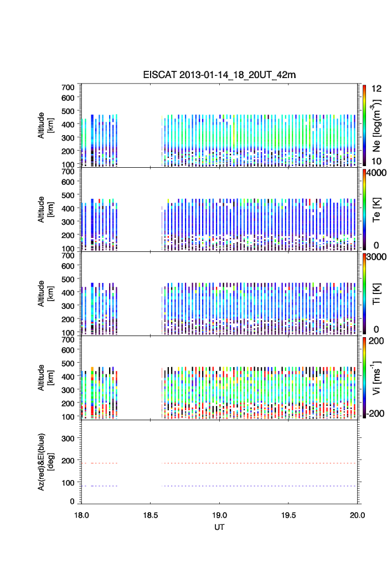Click the Vi ion velocity color bar

pyautogui.click(x=364, y=378)
